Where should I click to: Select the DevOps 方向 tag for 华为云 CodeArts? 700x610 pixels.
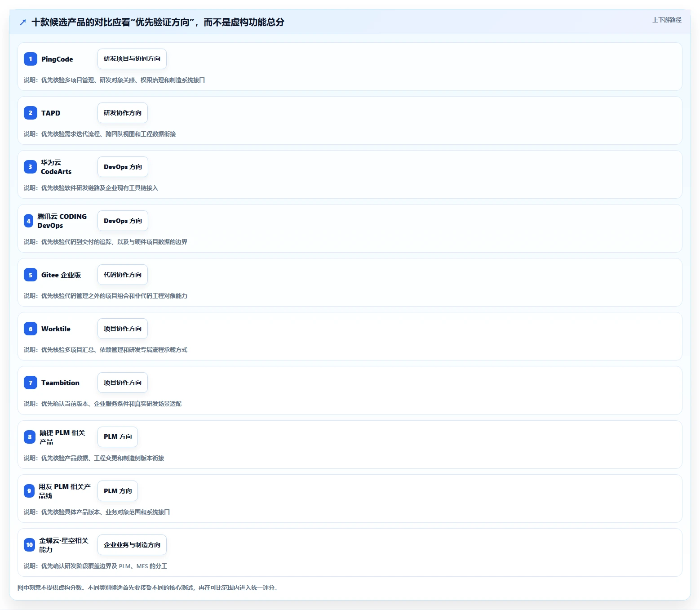click(x=123, y=167)
